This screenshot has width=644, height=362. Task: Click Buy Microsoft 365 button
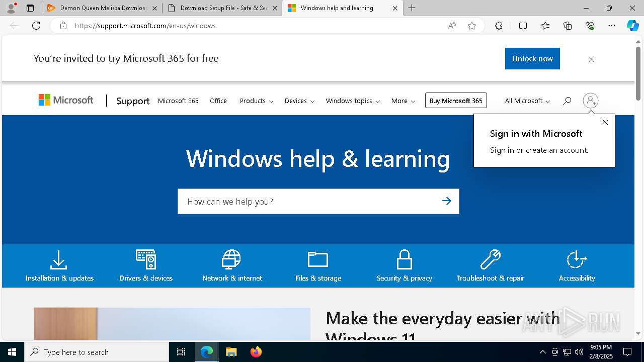click(x=456, y=101)
